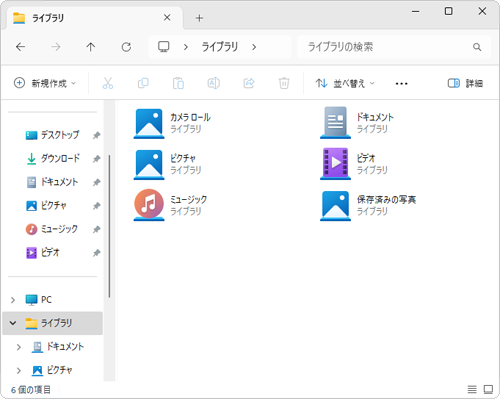Click the navigation pane scrollbar
This screenshot has height=399, width=500.
[x=109, y=226]
